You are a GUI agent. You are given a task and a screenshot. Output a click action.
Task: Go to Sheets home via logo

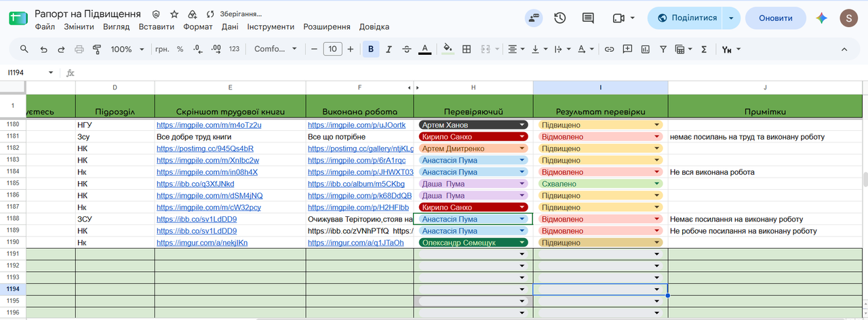(18, 18)
